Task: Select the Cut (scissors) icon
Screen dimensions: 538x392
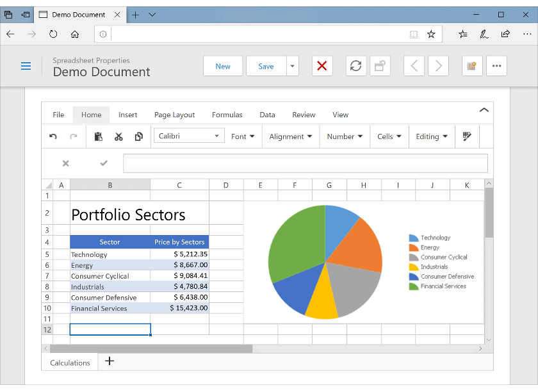Action: click(x=118, y=136)
